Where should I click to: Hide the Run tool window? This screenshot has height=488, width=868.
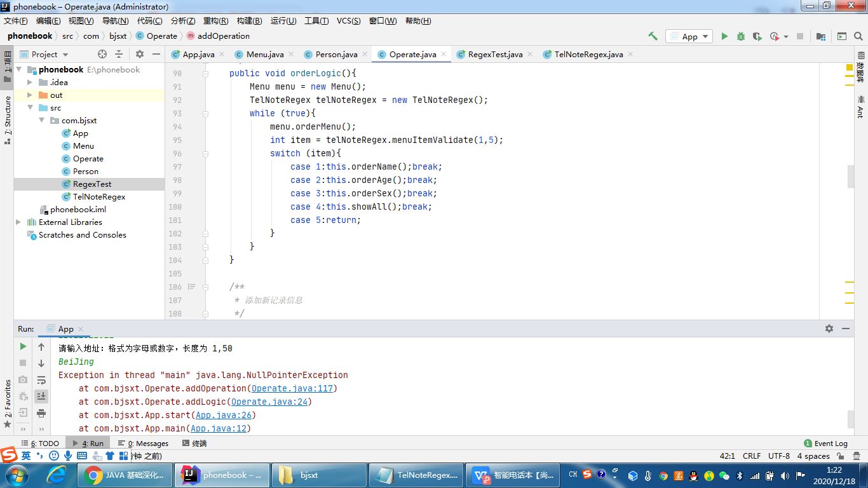pyautogui.click(x=846, y=329)
